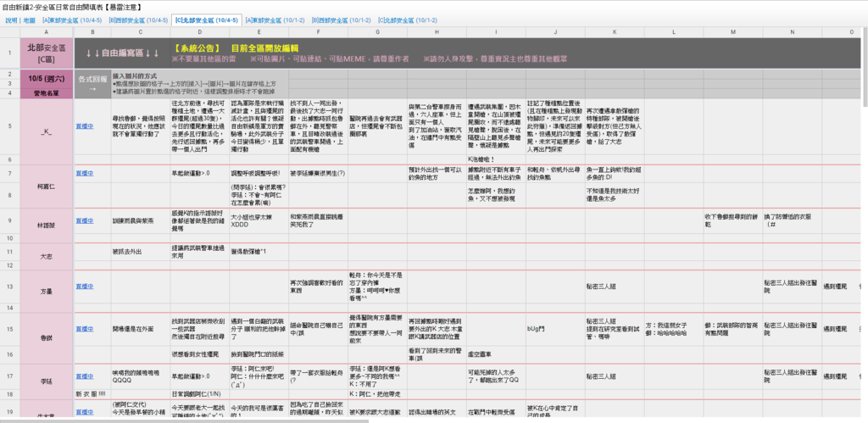Click the 秘密三人組 cell in row 17, column K
This screenshot has width=868, height=423.
coord(615,376)
